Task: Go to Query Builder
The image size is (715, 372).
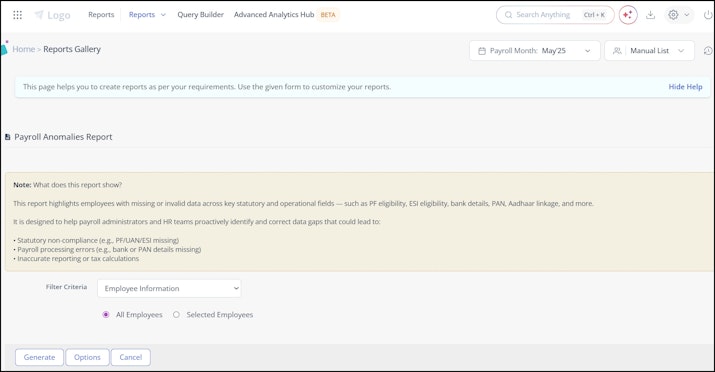Action: (x=201, y=15)
